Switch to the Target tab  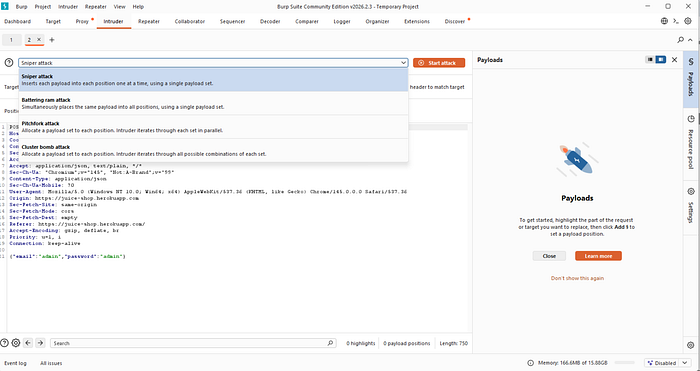pyautogui.click(x=53, y=21)
